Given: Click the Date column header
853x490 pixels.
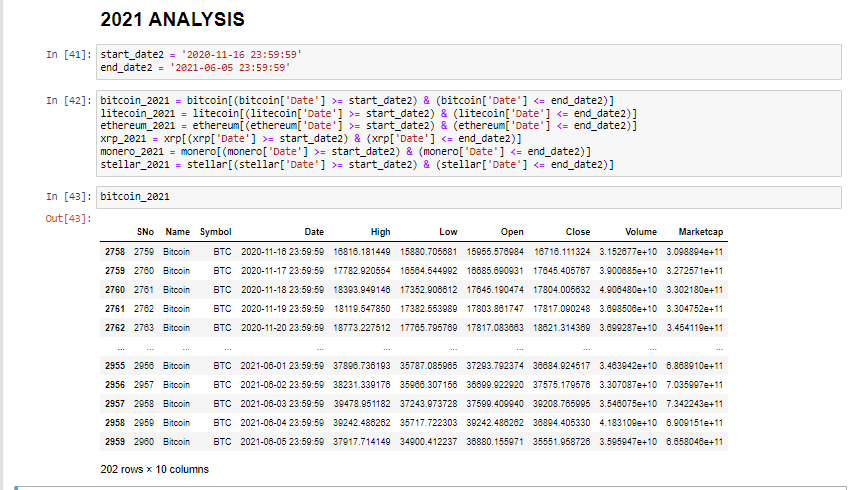Looking at the screenshot, I should point(314,232).
